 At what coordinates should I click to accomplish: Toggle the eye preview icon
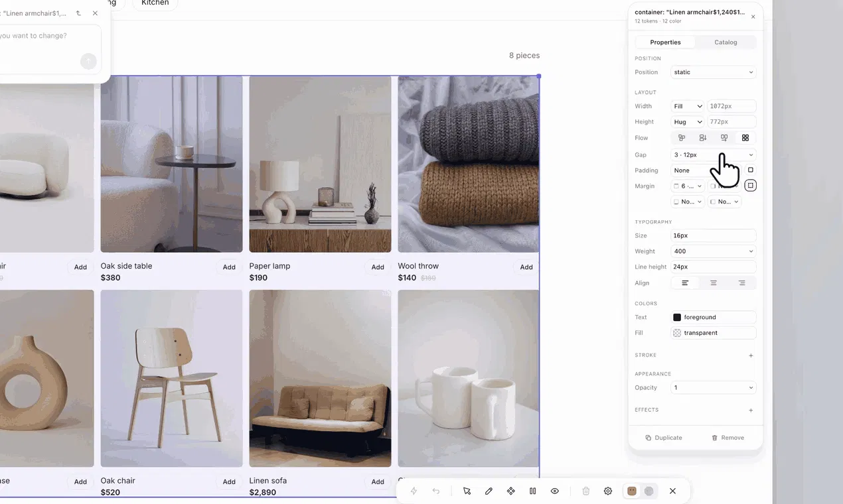(x=555, y=491)
